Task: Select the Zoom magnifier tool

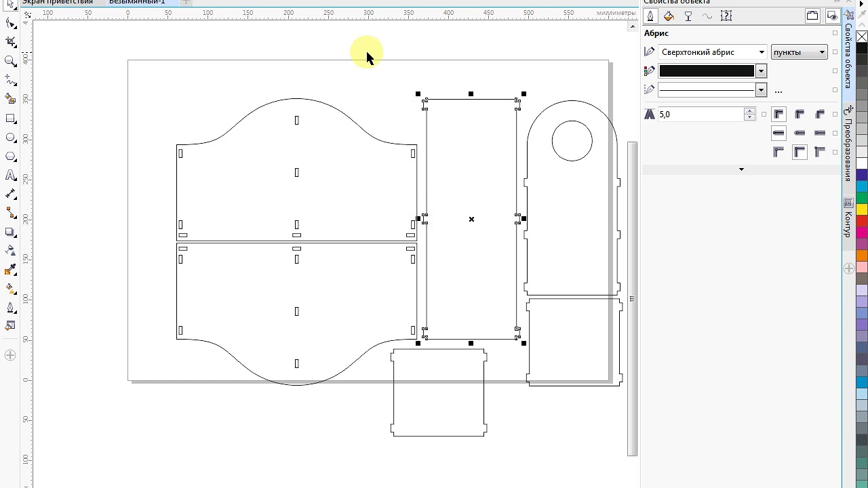Action: (x=10, y=61)
